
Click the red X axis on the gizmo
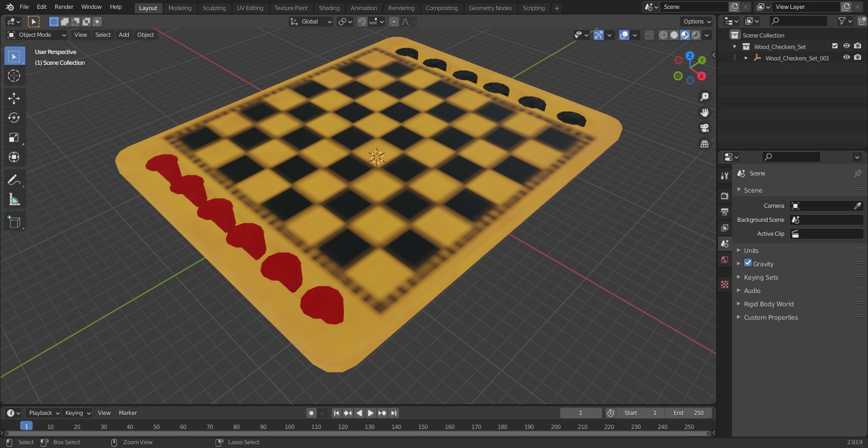[x=702, y=76]
